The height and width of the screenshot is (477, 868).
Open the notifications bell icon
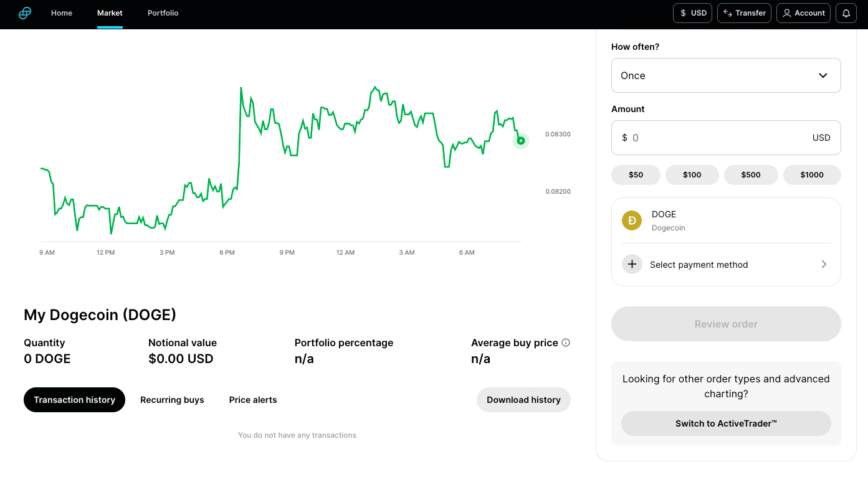846,13
